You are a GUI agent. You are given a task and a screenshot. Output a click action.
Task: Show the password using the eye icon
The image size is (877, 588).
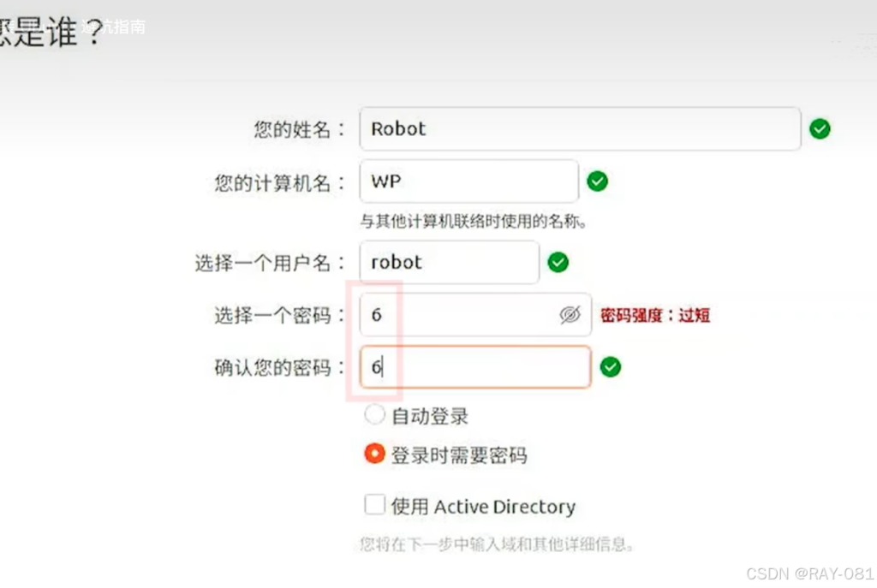coord(570,315)
